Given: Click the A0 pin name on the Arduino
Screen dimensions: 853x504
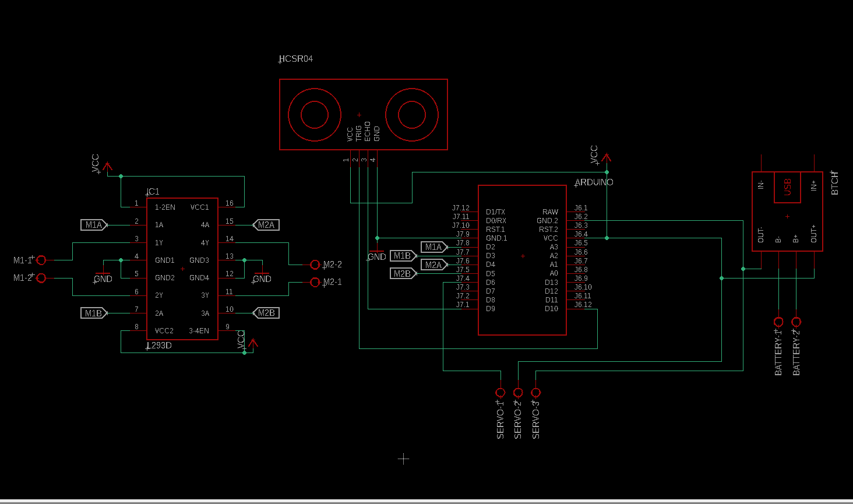Looking at the screenshot, I should [x=554, y=274].
